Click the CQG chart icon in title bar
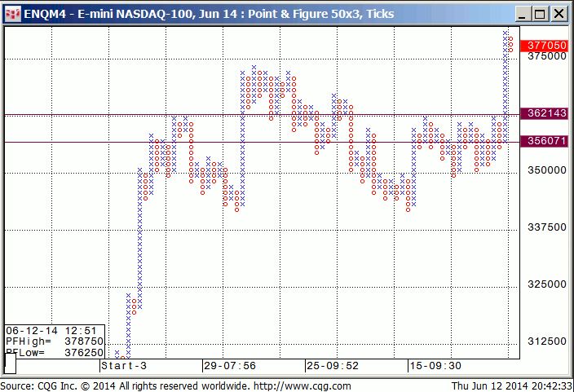Image resolution: width=574 pixels, height=392 pixels. pyautogui.click(x=12, y=13)
